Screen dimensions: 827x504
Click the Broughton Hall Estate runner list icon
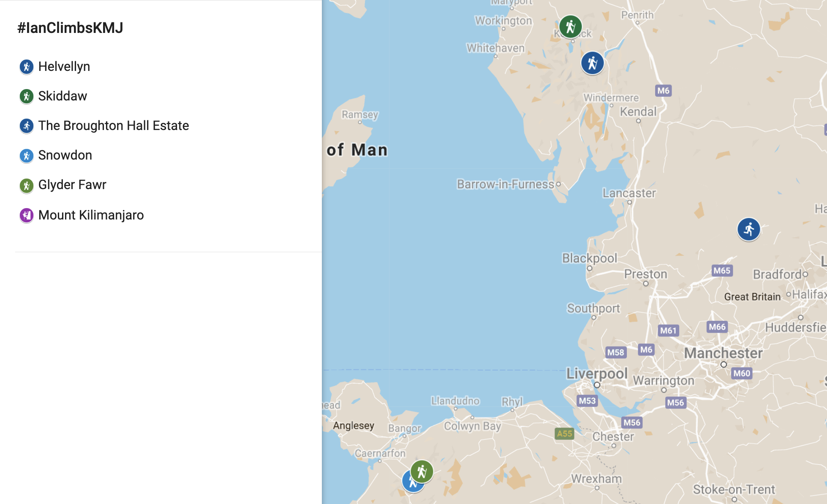point(27,126)
